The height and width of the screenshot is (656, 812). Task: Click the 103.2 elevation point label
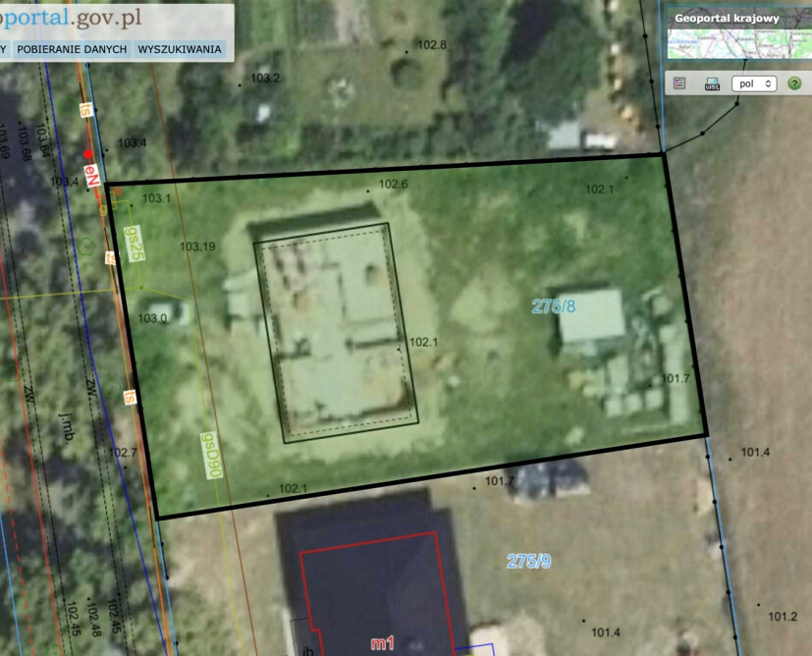click(x=265, y=78)
